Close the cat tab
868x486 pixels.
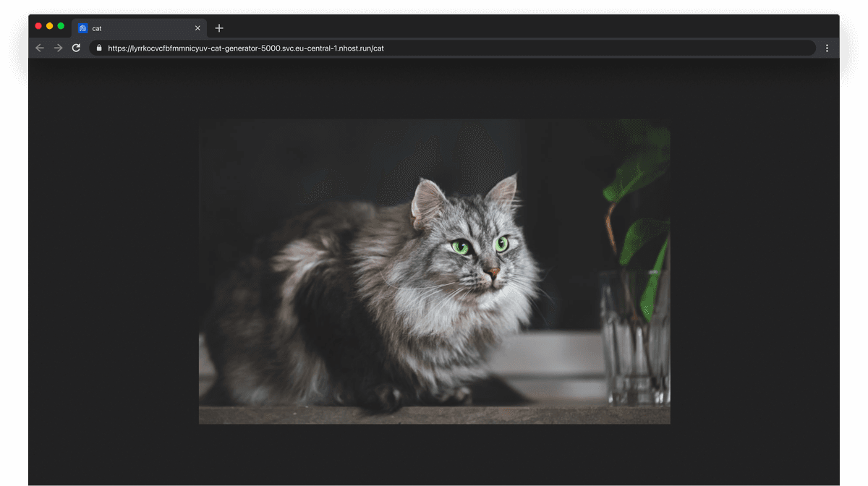pyautogui.click(x=197, y=28)
